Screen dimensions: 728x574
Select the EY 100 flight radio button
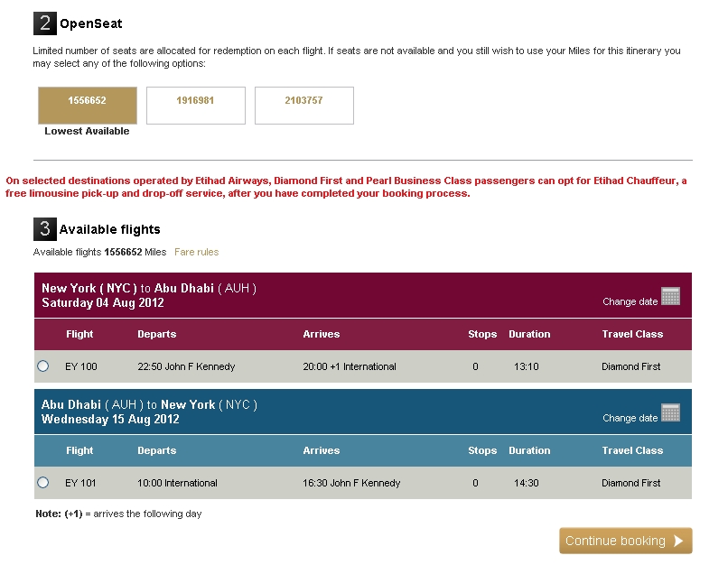pos(42,366)
